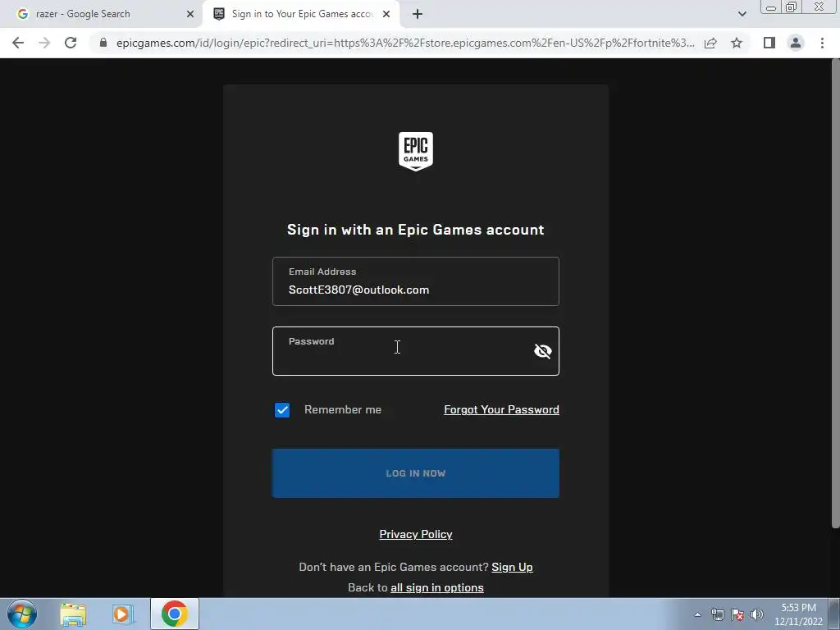Click heading Sign in with an Epic Games account
Viewport: 840px width, 630px height.
point(416,230)
